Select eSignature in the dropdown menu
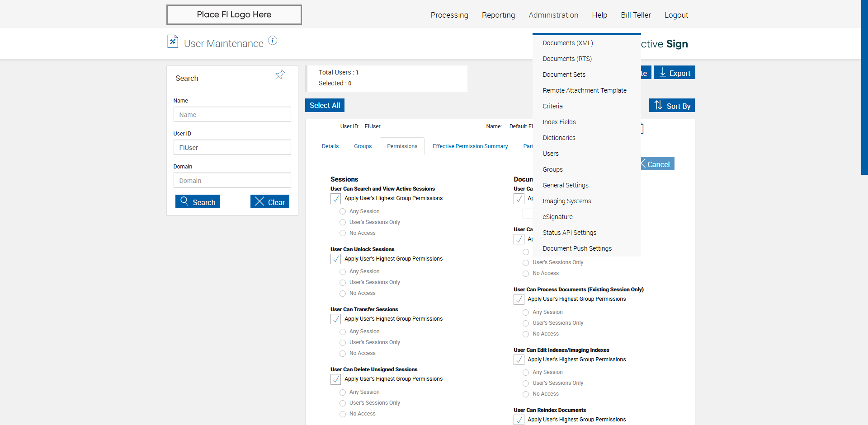The width and height of the screenshot is (868, 425). pos(557,217)
